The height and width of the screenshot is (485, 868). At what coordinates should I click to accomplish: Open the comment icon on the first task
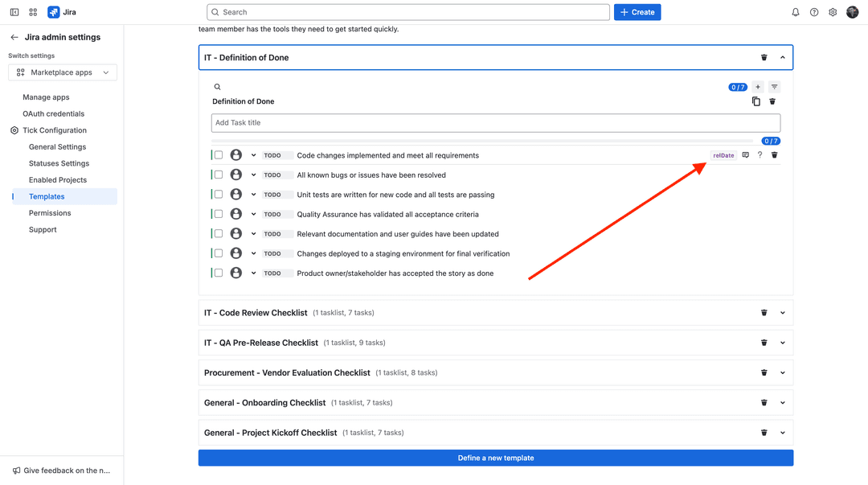[743, 154]
